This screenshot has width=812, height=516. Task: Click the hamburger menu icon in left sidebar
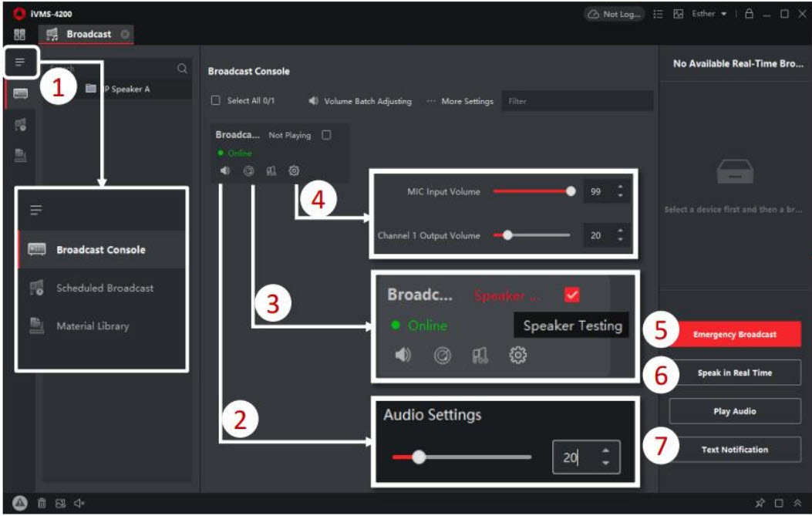20,62
